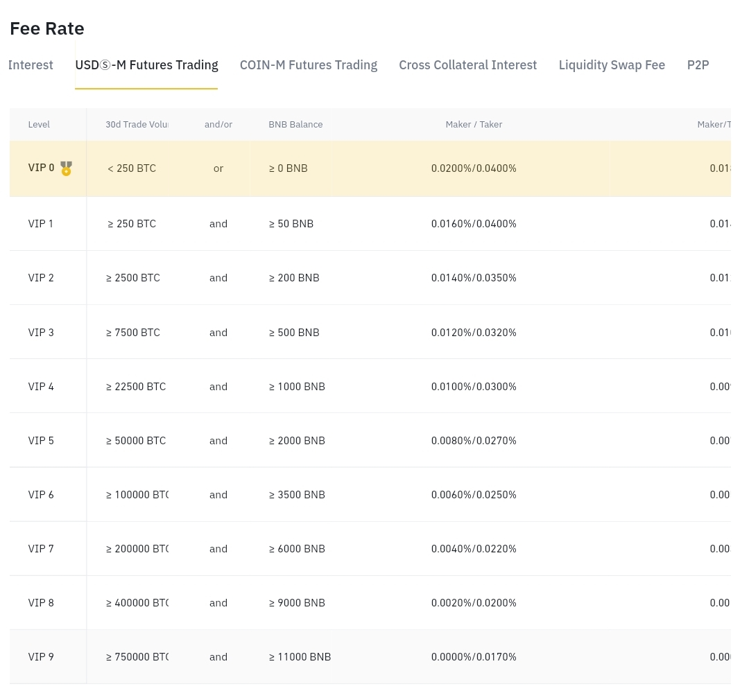Click the VIP 0 gold medal icon
Viewport: 749px width, 700px height.
click(x=67, y=168)
